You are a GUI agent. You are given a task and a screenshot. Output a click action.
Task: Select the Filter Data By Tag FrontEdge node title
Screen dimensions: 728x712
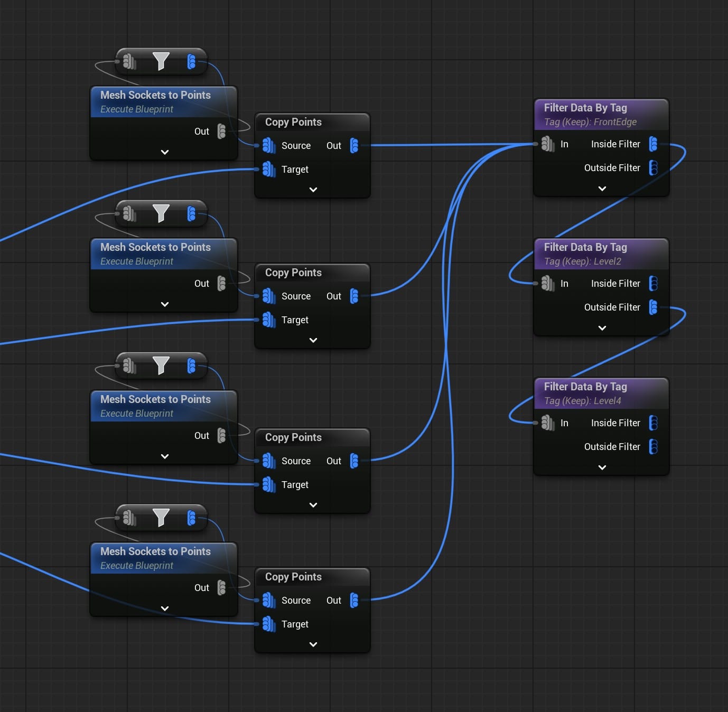pos(585,108)
